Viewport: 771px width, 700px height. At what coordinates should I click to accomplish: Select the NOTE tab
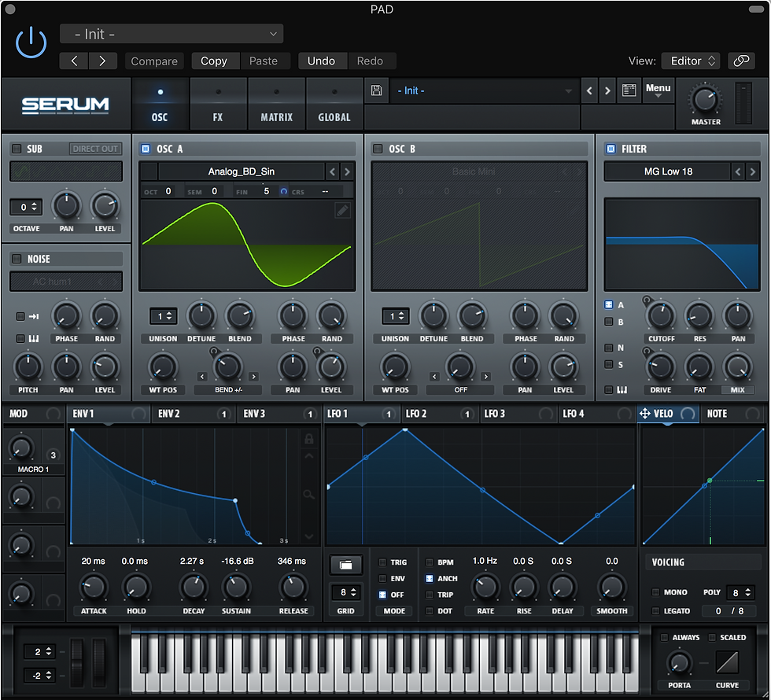(733, 414)
